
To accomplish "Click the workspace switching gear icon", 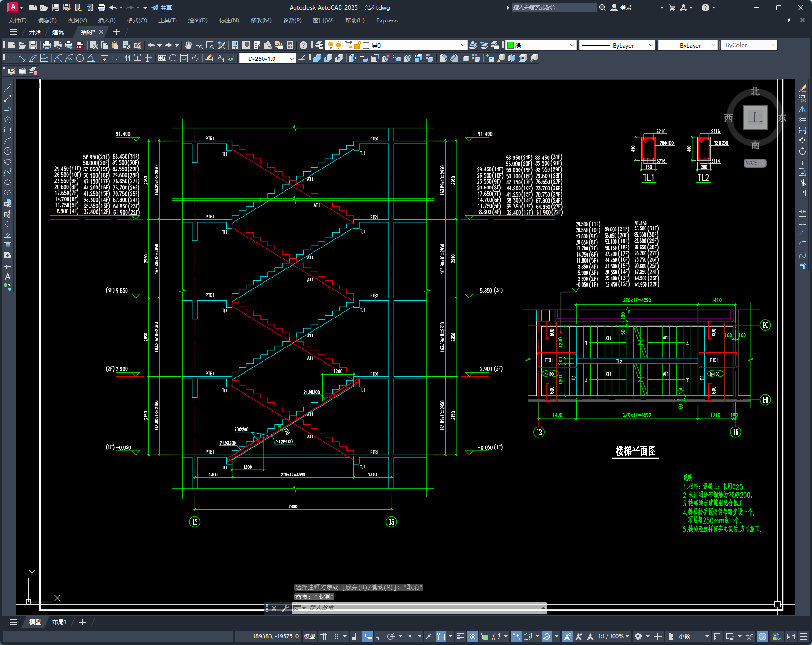I will tap(638, 636).
